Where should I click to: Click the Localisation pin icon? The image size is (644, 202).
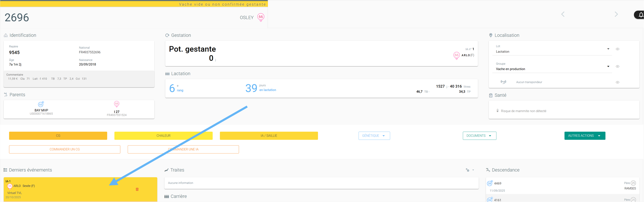[491, 35]
